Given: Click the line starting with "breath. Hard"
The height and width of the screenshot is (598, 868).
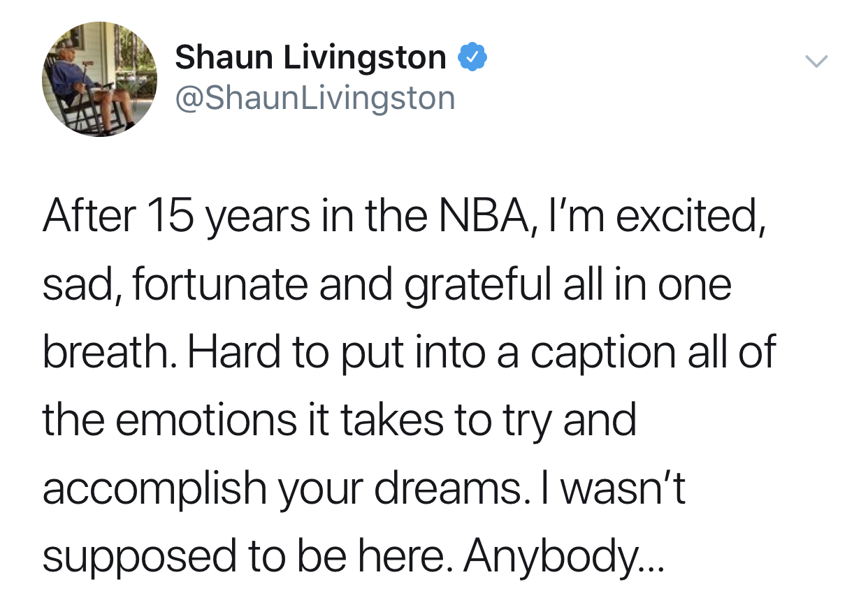Looking at the screenshot, I should click(x=409, y=352).
